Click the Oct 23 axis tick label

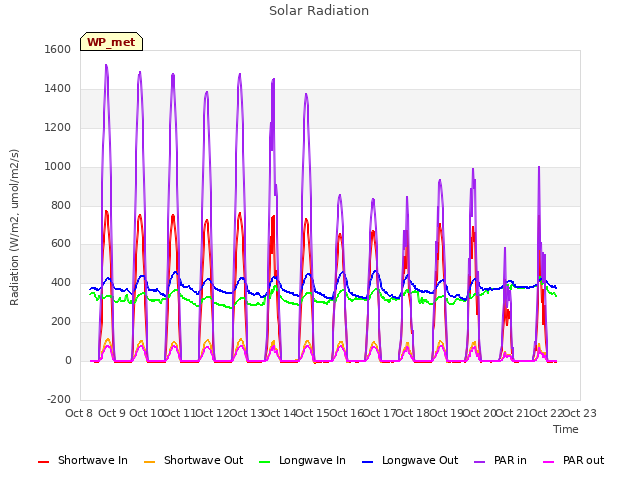[x=580, y=413]
